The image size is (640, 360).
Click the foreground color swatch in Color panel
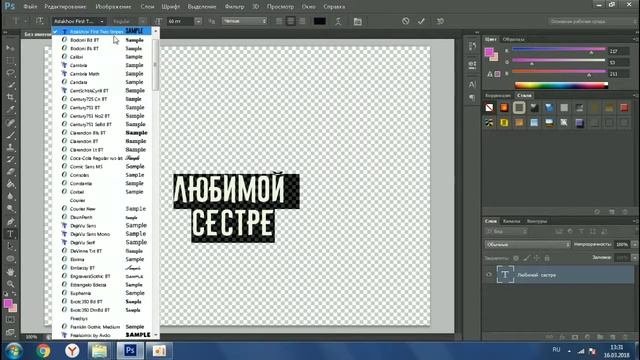coord(489,52)
